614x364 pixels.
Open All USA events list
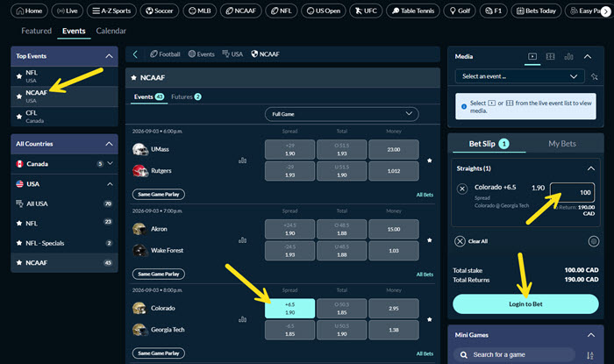pyautogui.click(x=65, y=203)
